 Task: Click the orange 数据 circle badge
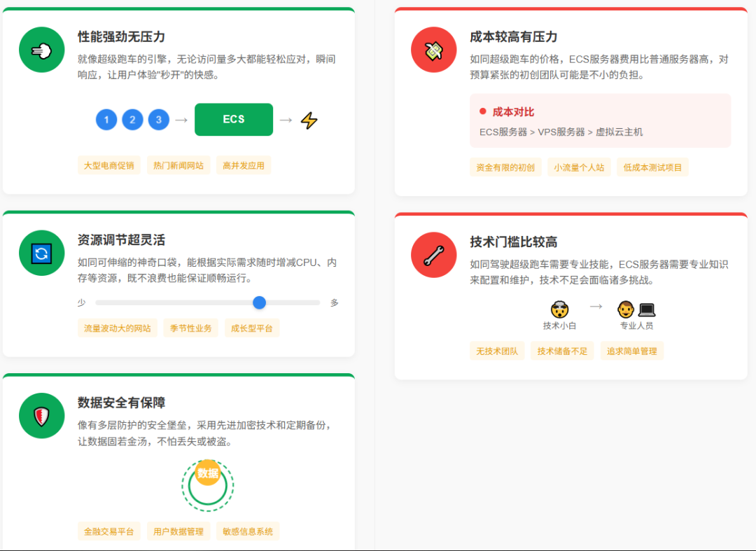[208, 473]
